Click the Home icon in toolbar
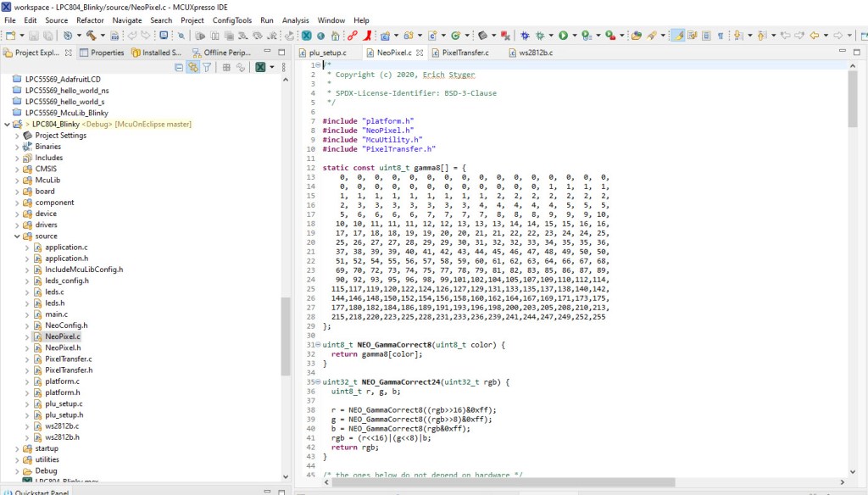Image resolution: width=868 pixels, height=495 pixels. click(336, 36)
